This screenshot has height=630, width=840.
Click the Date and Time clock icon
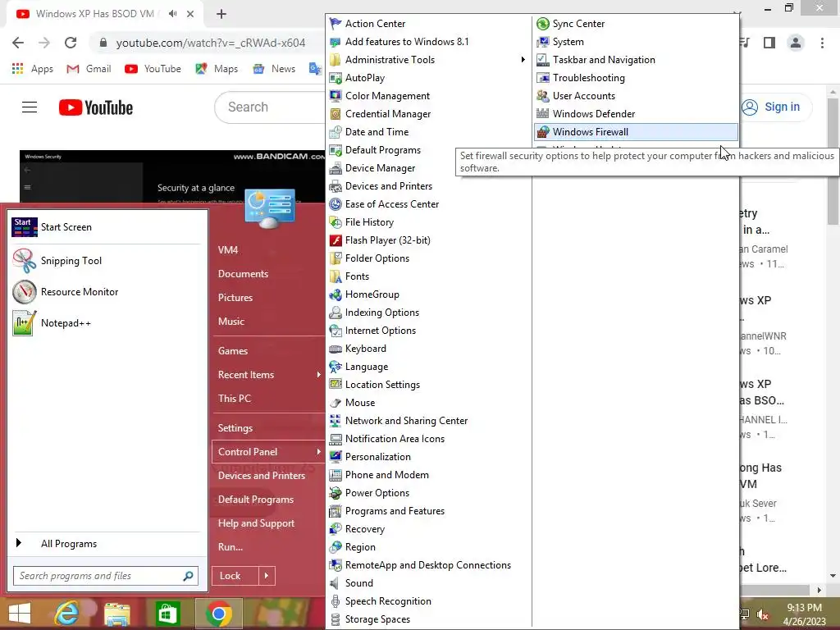coord(336,132)
